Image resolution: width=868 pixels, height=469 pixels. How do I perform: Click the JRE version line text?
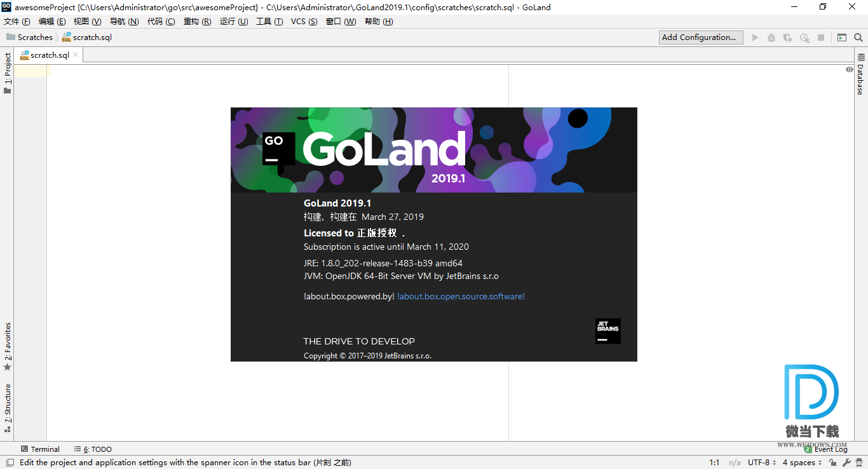click(383, 263)
